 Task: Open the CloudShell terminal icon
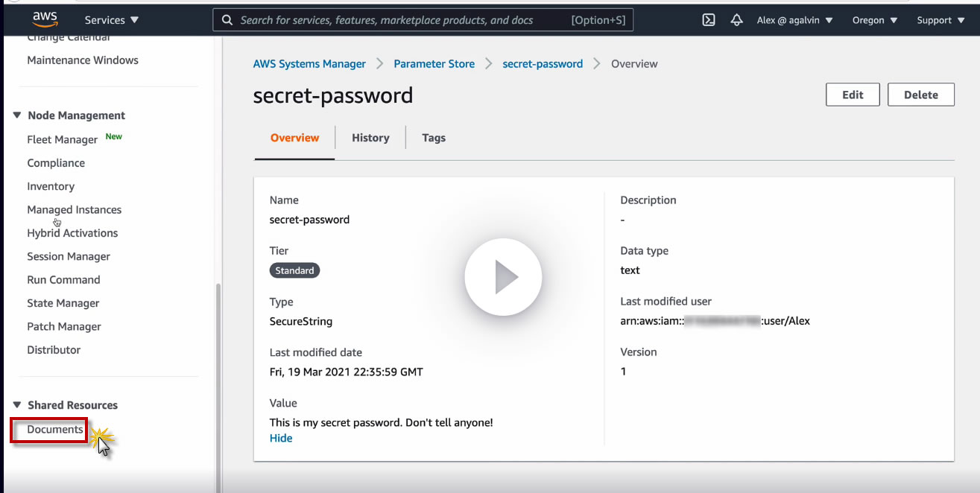709,20
